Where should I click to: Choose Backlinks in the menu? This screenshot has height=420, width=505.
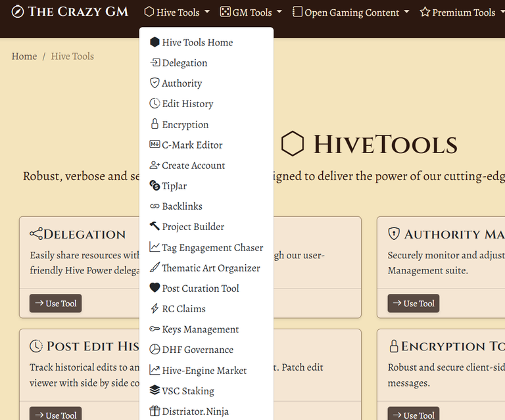206,206
